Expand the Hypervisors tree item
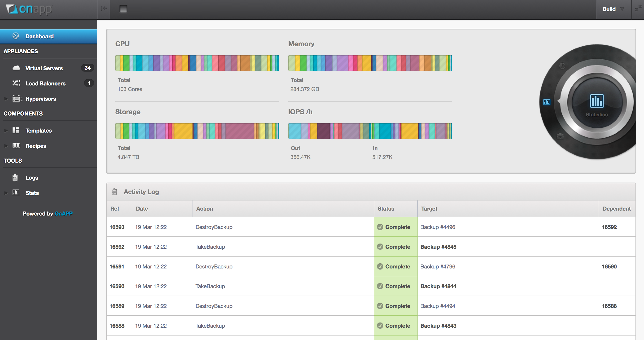Image resolution: width=644 pixels, height=340 pixels. pyautogui.click(x=6, y=99)
